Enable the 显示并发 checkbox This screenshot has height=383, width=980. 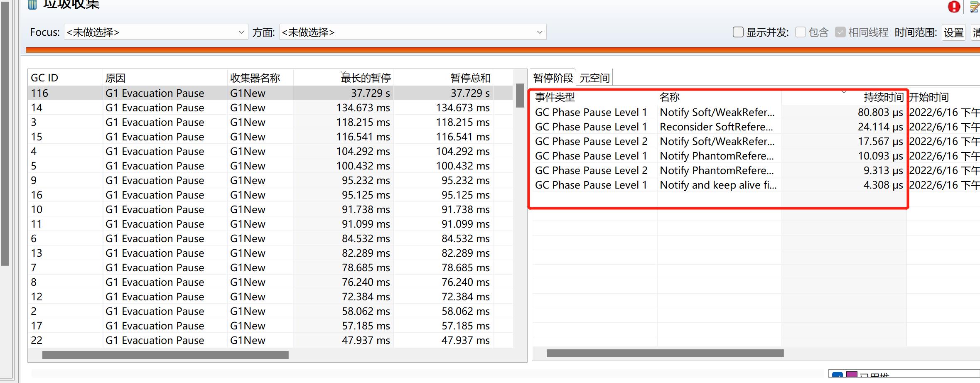pyautogui.click(x=738, y=32)
